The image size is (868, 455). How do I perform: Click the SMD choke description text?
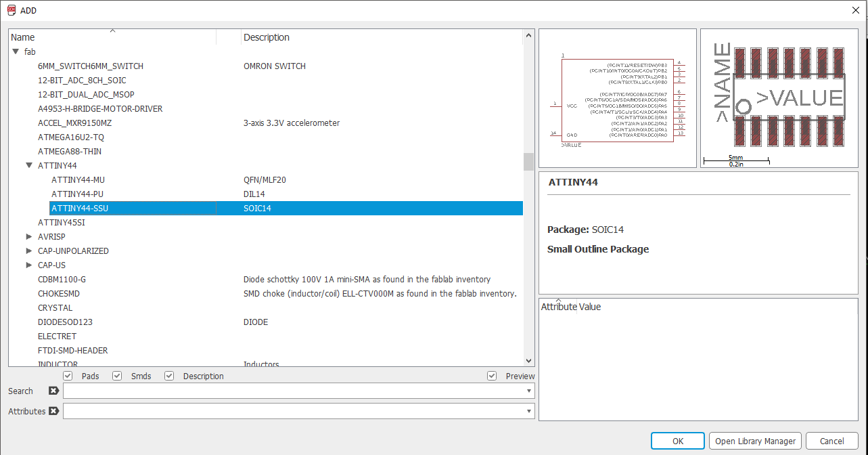click(380, 293)
